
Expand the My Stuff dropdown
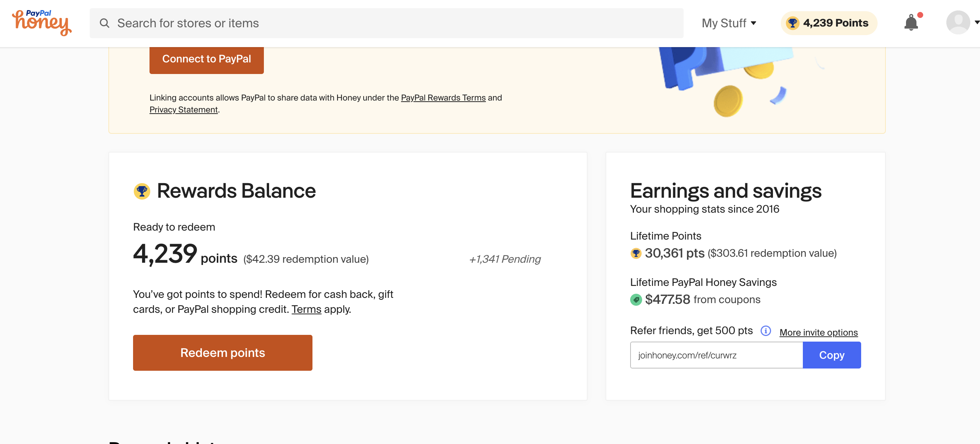pos(728,23)
